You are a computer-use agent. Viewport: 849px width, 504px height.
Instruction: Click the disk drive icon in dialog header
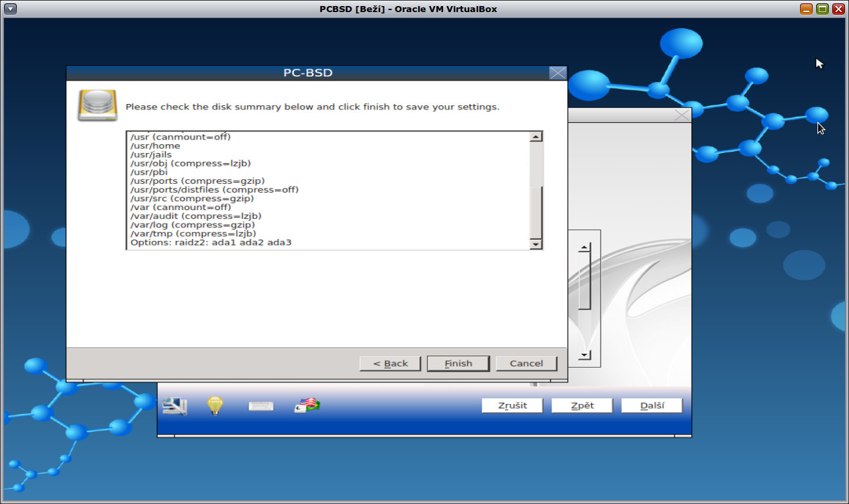tap(97, 105)
